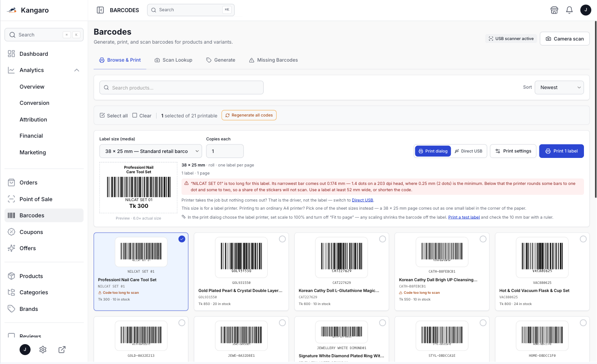Select the Korean Cathy Dall Brigh UP radio
The height and width of the screenshot is (364, 597).
click(483, 239)
